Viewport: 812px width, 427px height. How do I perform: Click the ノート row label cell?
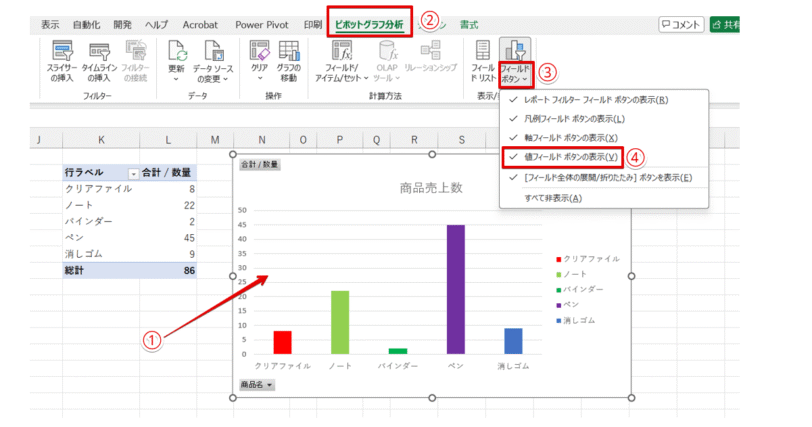point(101,205)
